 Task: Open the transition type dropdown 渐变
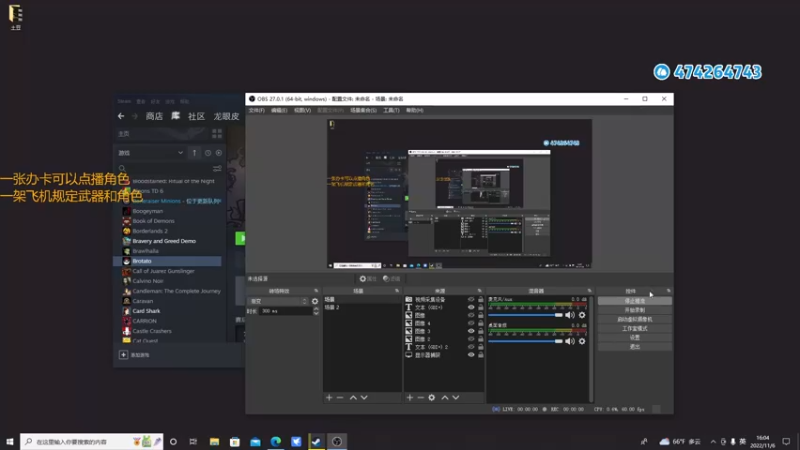(279, 302)
